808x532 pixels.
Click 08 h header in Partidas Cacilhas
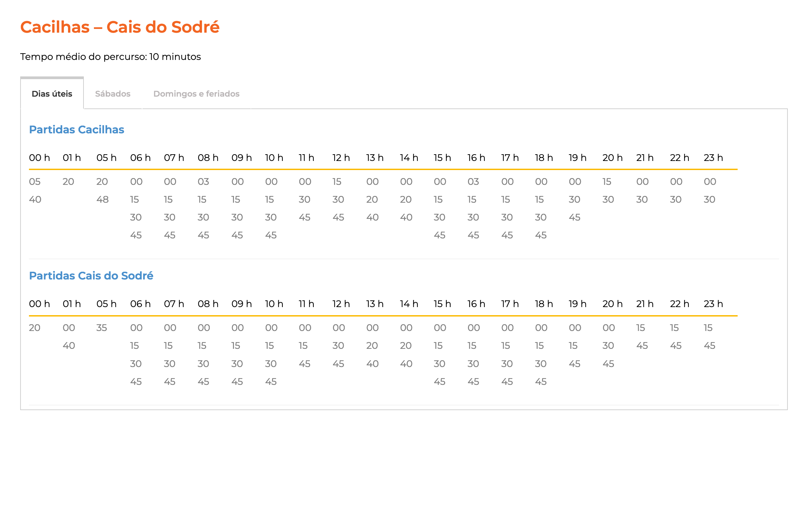click(208, 158)
